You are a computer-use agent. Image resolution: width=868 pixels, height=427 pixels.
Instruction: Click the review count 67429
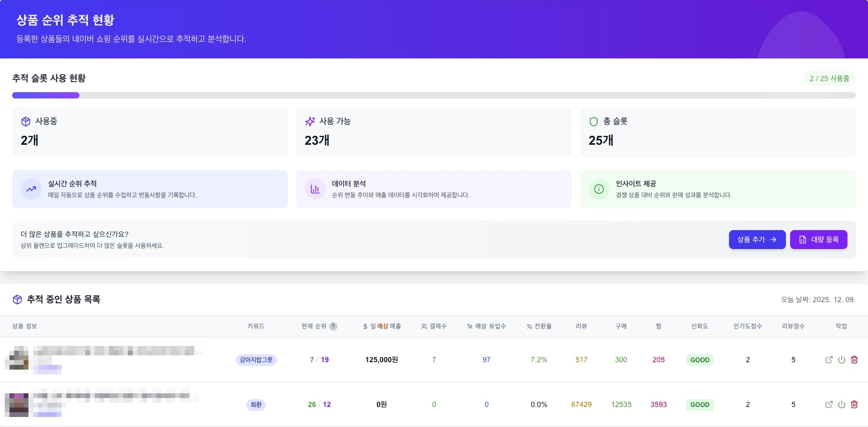pyautogui.click(x=581, y=404)
